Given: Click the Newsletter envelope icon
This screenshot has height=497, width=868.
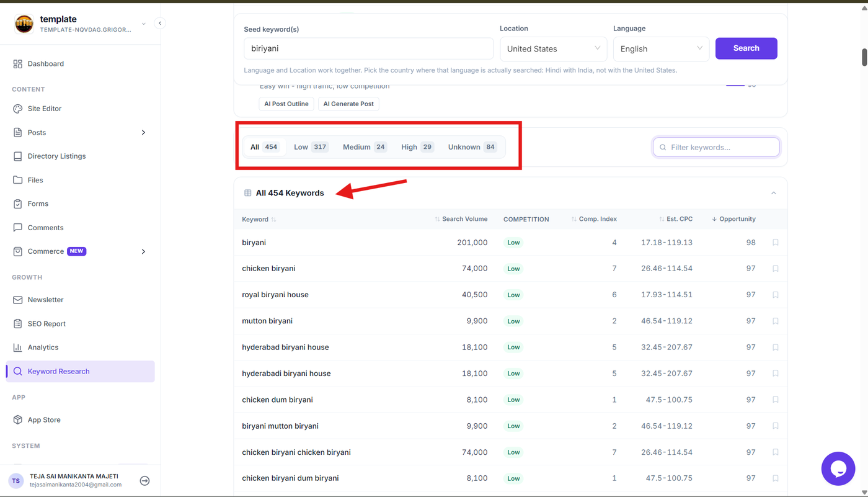Looking at the screenshot, I should tap(17, 300).
